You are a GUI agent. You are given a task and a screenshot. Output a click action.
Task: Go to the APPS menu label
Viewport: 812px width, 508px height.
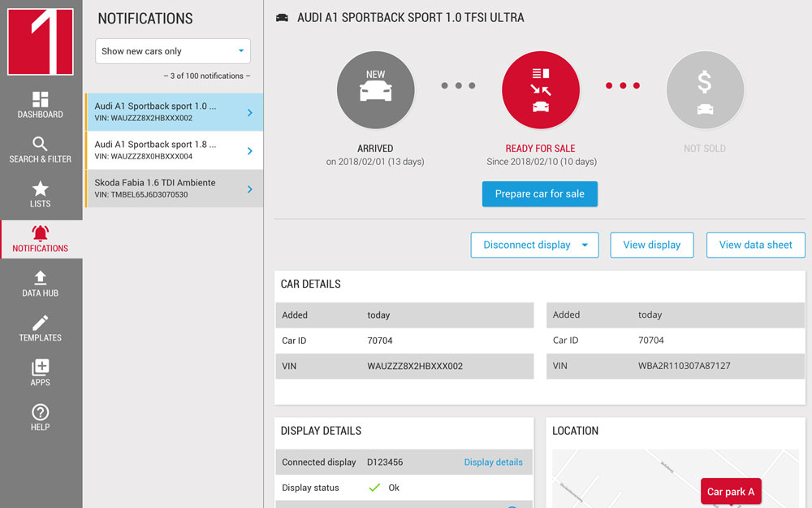click(x=41, y=382)
